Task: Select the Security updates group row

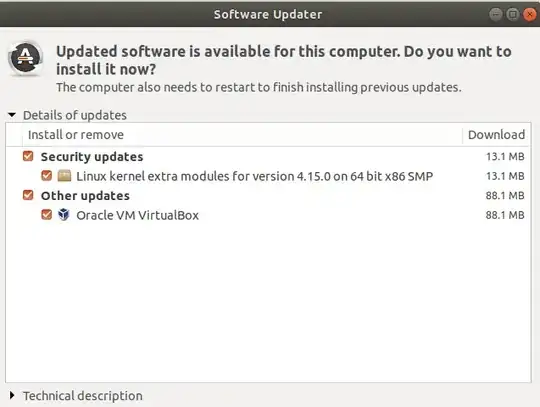Action: 268,157
